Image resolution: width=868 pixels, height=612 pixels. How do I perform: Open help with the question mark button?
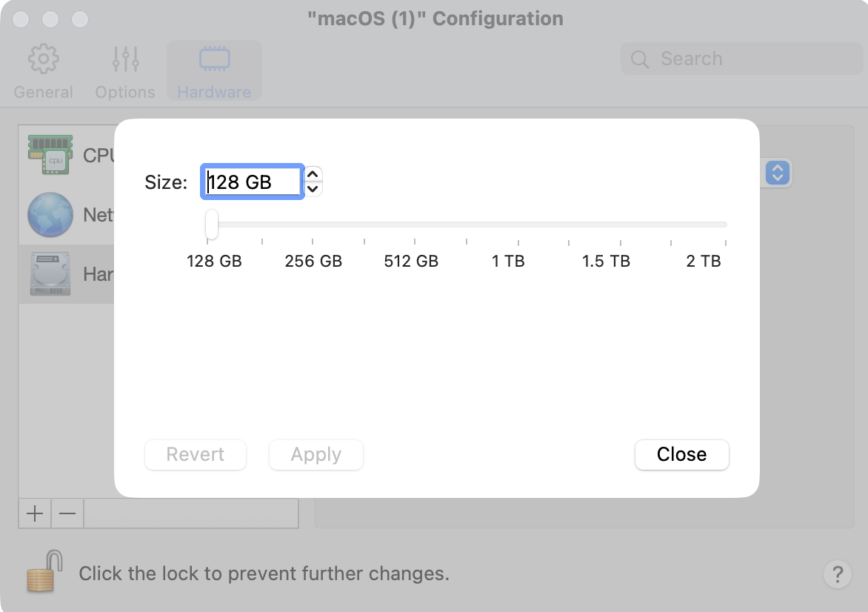[837, 573]
